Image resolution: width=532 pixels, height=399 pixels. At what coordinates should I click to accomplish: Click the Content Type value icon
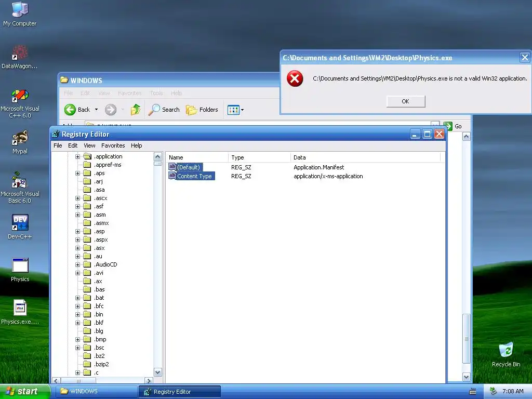click(172, 176)
